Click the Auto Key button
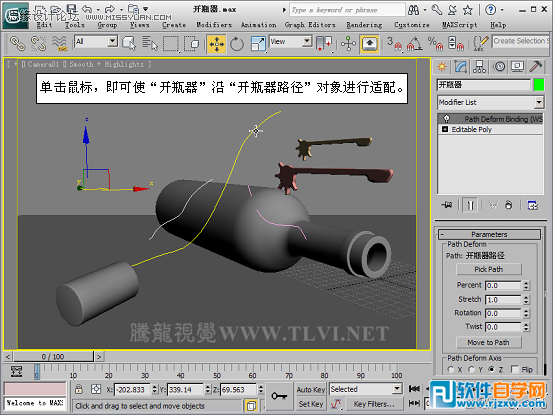The image size is (553, 415). (311, 390)
